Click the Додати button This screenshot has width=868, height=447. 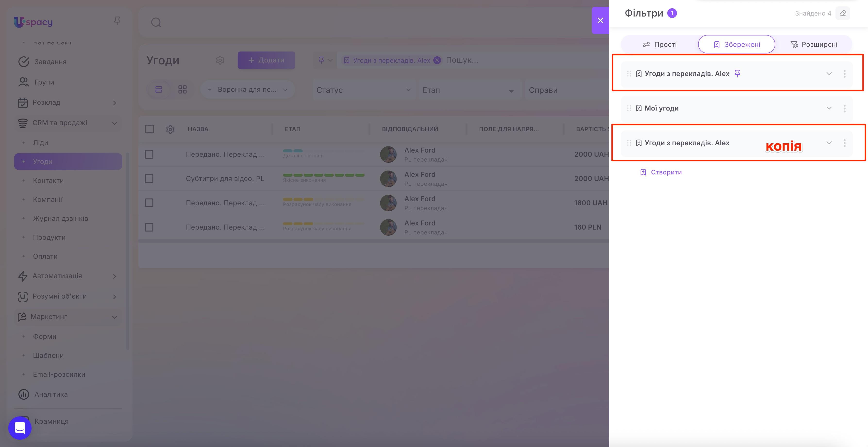[266, 60]
